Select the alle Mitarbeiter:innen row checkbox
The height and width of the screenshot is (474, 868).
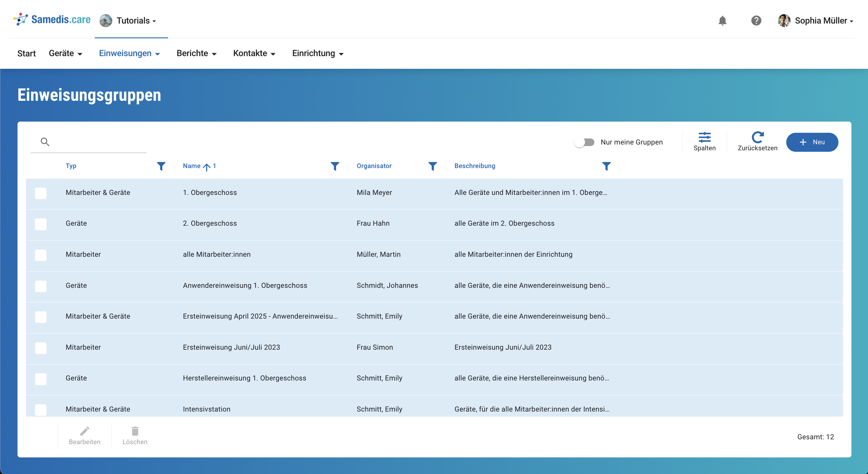41,255
